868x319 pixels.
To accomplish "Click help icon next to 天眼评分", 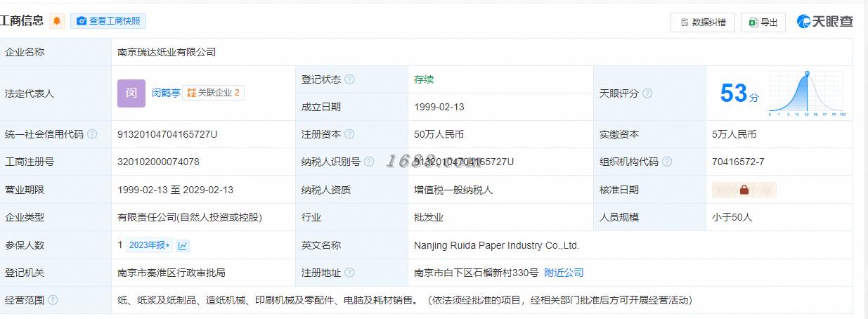I will click(x=647, y=93).
